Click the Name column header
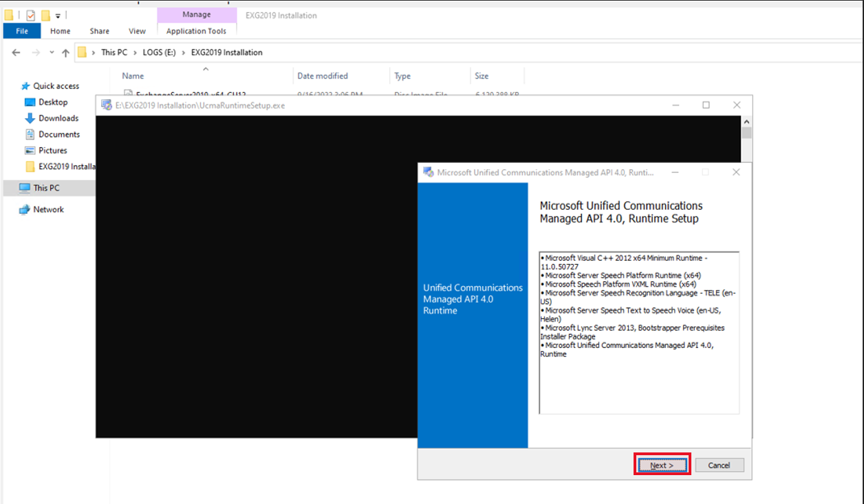The height and width of the screenshot is (504, 864). [132, 76]
